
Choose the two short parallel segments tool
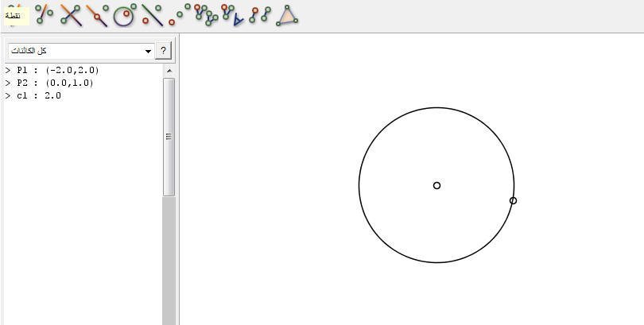(x=260, y=15)
